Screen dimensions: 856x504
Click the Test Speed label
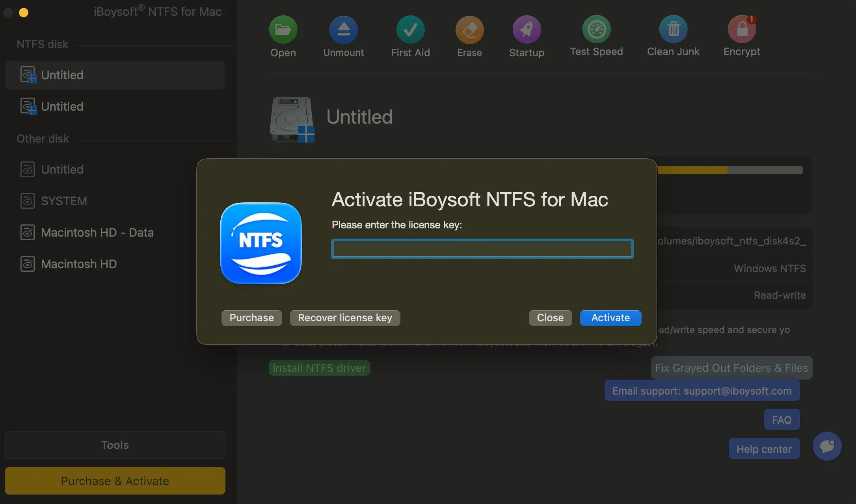[x=596, y=52]
